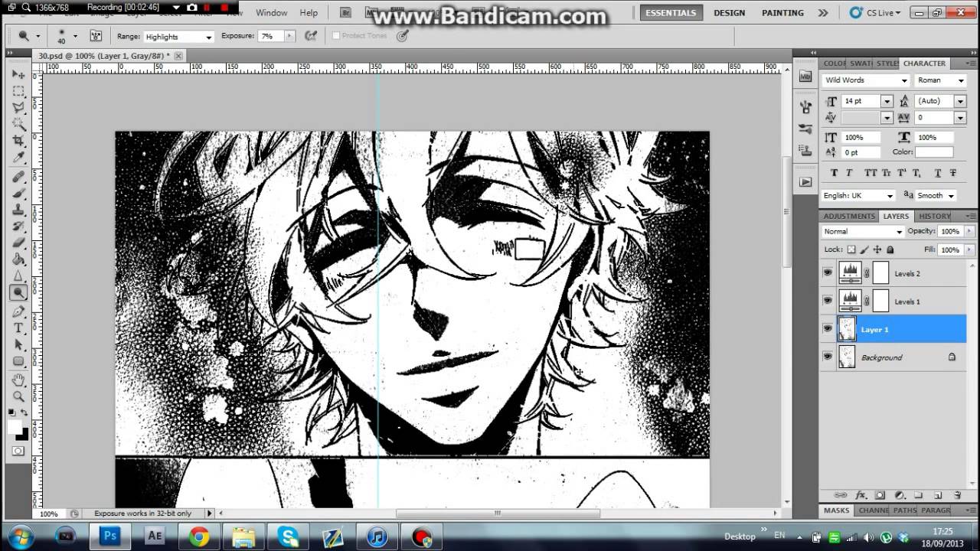Switch to the PAINTING workspace
The image size is (980, 551).
(x=782, y=13)
